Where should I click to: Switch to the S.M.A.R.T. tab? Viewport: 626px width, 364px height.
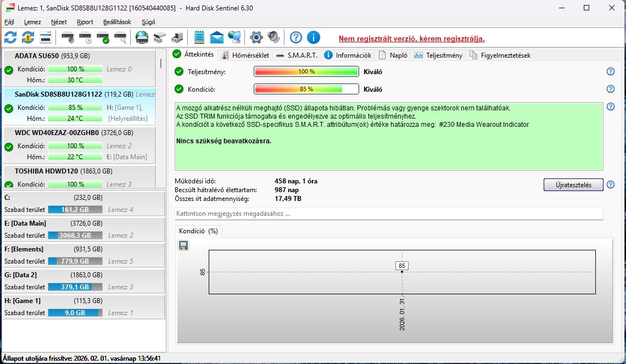tap(297, 55)
